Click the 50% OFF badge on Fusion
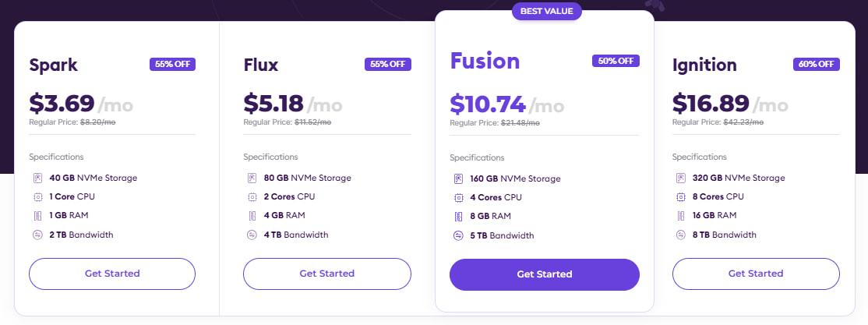 (616, 62)
